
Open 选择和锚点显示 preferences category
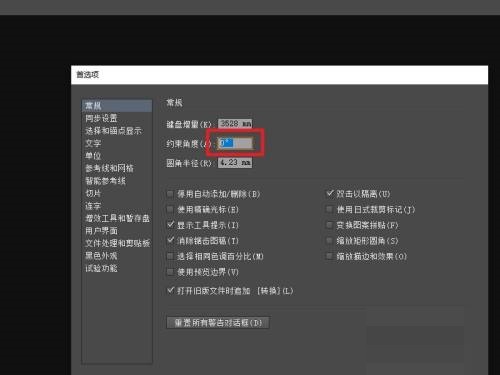click(113, 131)
